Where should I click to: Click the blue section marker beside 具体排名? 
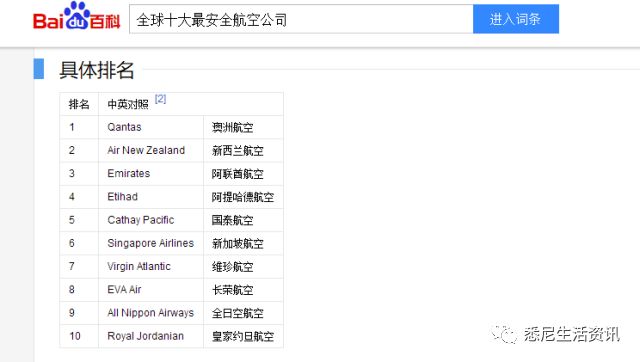coord(39,69)
